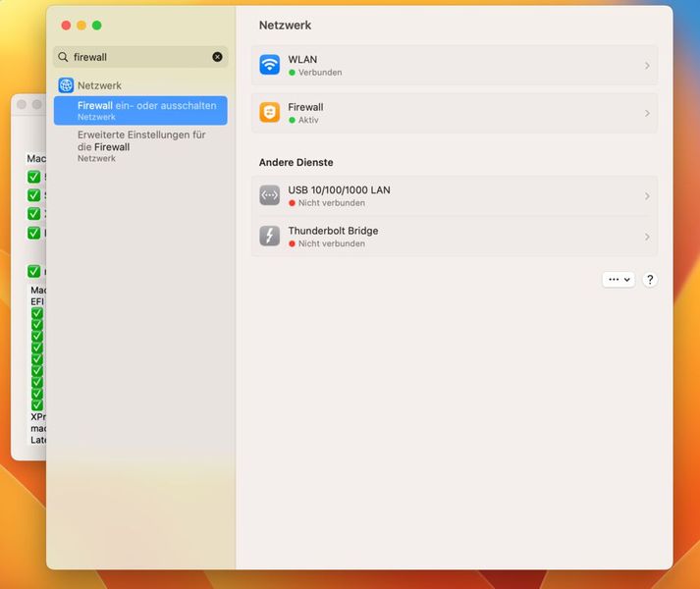The width and height of the screenshot is (700, 589).
Task: Zoom the settings window with green button
Action: (x=97, y=26)
